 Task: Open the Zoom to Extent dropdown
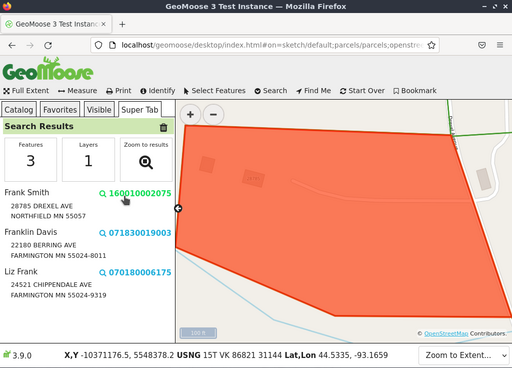point(464,355)
